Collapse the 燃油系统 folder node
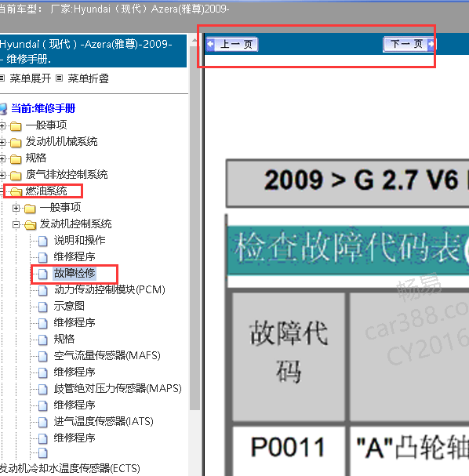This screenshot has height=476, width=469. (2, 191)
